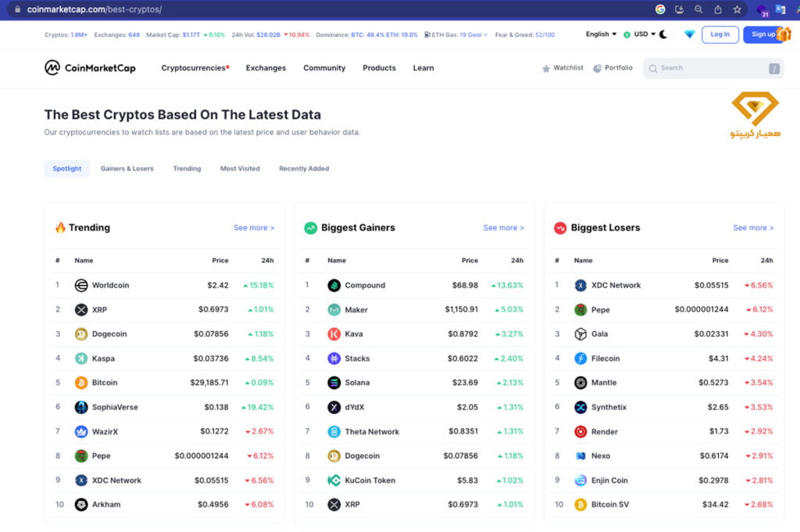Click the browser bookmark star icon
The height and width of the screenshot is (532, 800).
point(737,9)
